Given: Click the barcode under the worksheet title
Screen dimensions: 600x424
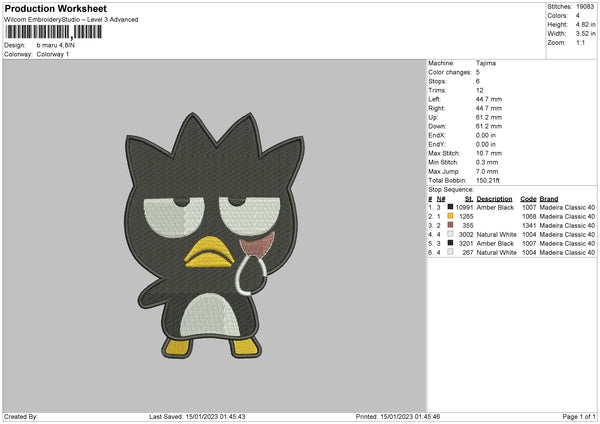Looking at the screenshot, I should pyautogui.click(x=54, y=32).
